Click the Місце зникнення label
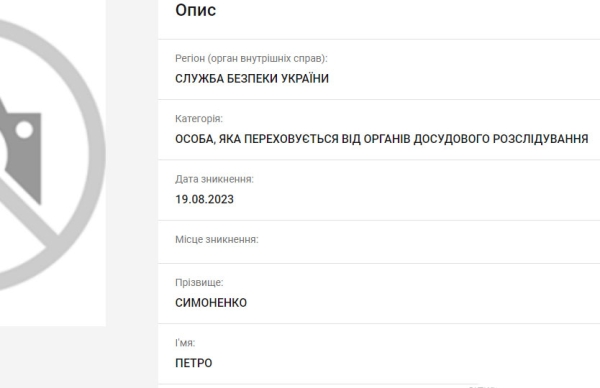 coord(217,240)
